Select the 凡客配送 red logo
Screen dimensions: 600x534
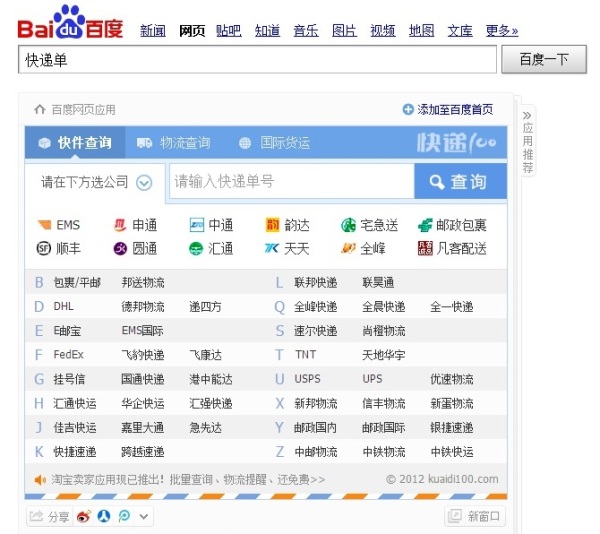coord(425,249)
